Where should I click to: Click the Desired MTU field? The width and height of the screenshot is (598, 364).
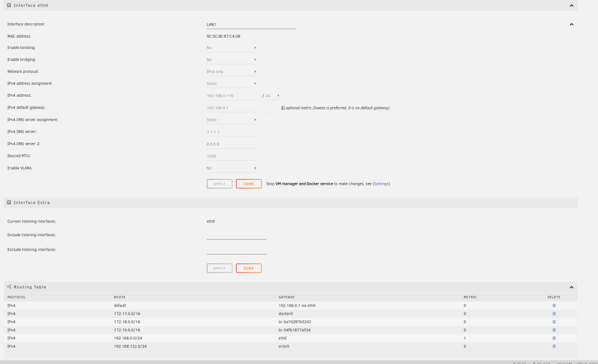[231, 156]
